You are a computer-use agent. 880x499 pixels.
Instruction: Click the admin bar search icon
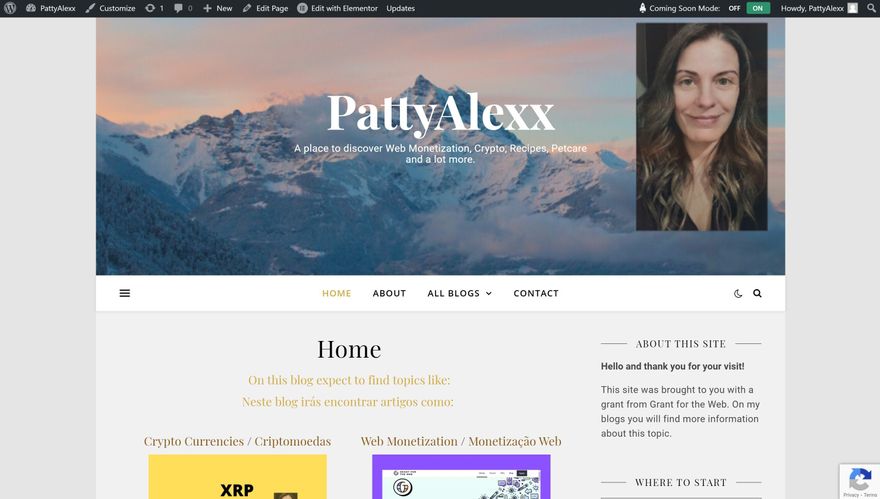(x=872, y=8)
